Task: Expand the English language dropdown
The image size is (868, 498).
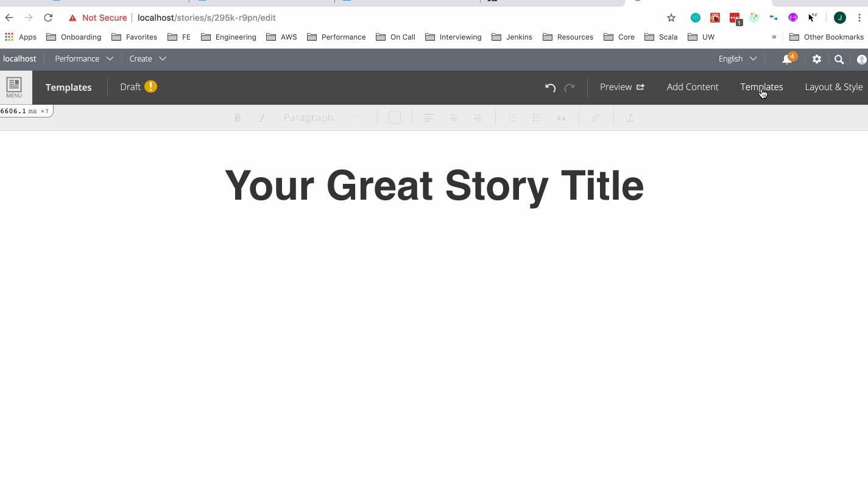Action: click(738, 58)
